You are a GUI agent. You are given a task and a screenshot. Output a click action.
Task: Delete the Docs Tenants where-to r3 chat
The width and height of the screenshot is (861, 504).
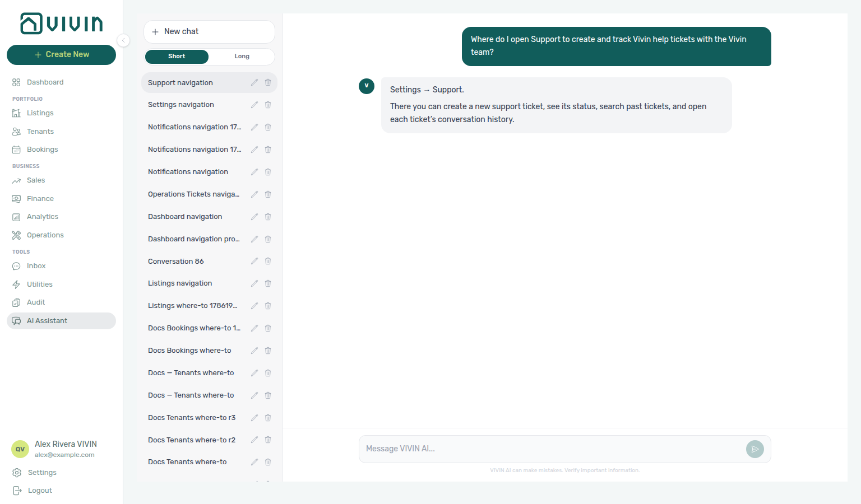coord(268,418)
